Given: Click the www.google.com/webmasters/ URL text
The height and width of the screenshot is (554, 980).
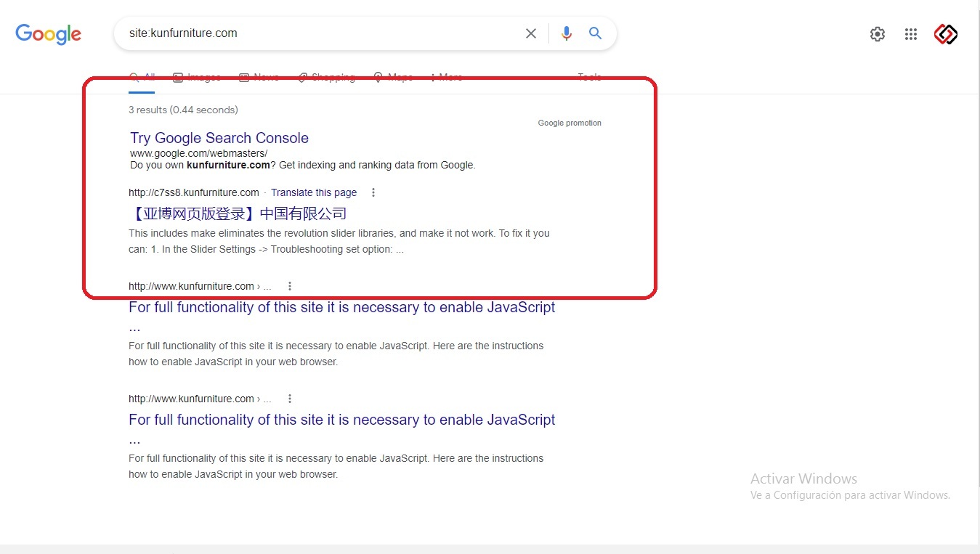Looking at the screenshot, I should tap(199, 153).
